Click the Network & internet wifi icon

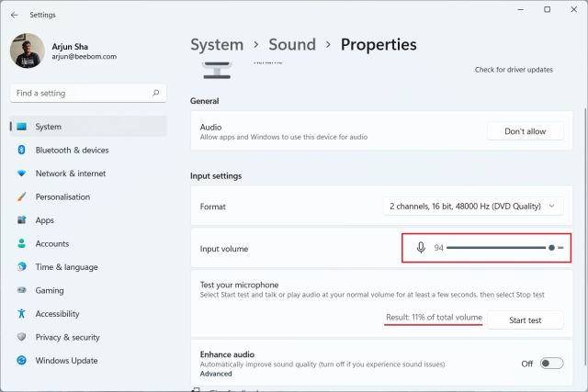click(x=21, y=174)
